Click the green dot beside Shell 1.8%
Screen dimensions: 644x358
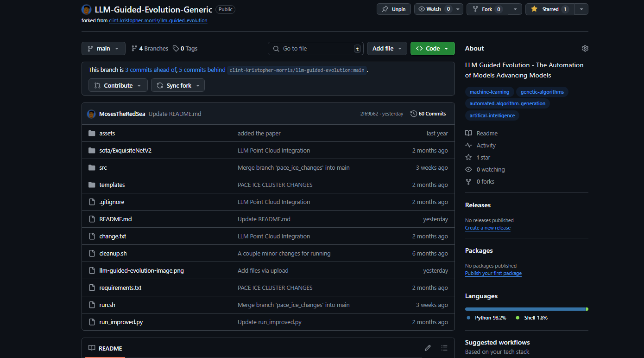(x=518, y=318)
